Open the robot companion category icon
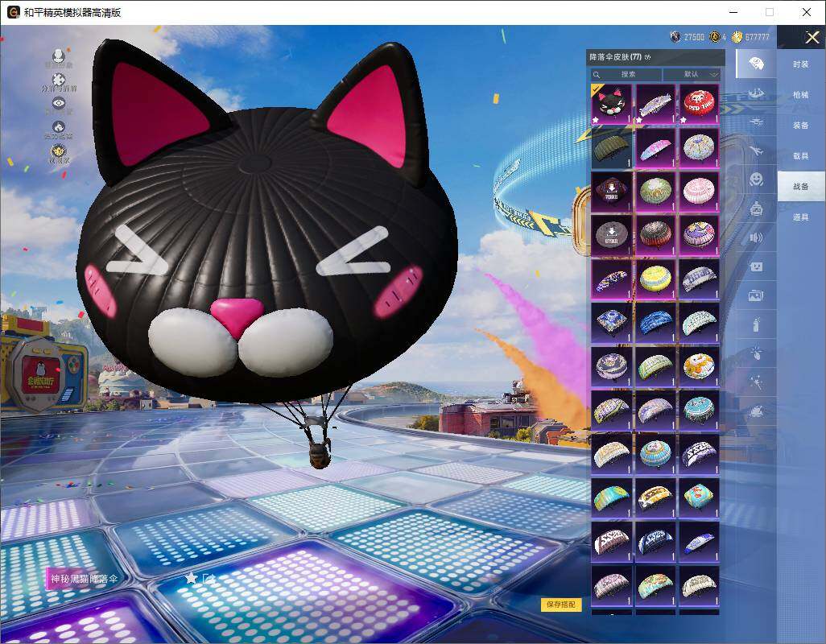 pos(756,209)
